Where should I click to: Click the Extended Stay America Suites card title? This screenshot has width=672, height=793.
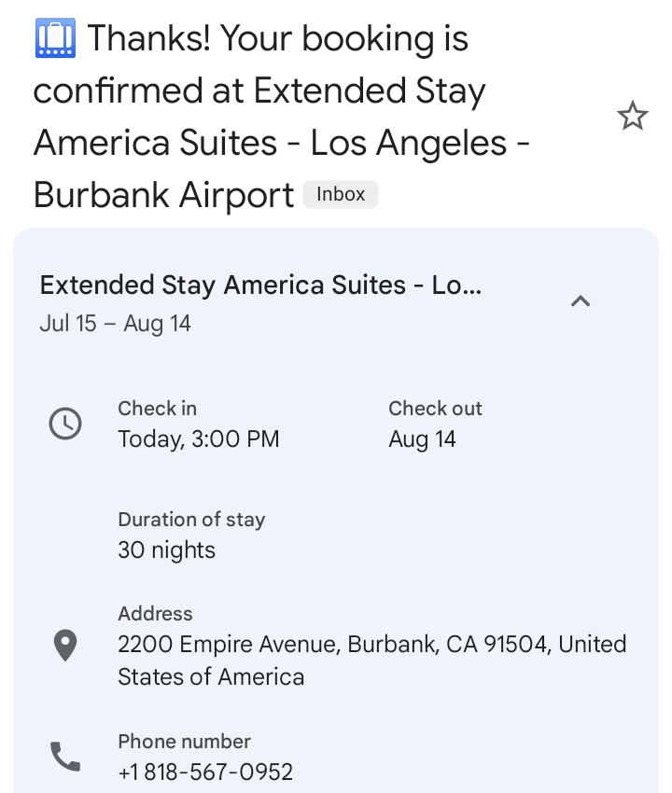(x=260, y=285)
